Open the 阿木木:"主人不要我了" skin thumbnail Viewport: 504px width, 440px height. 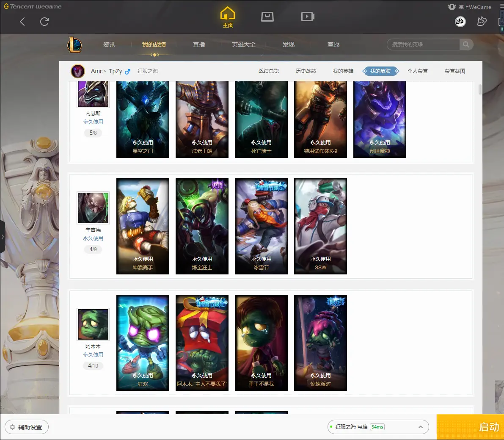tap(202, 343)
